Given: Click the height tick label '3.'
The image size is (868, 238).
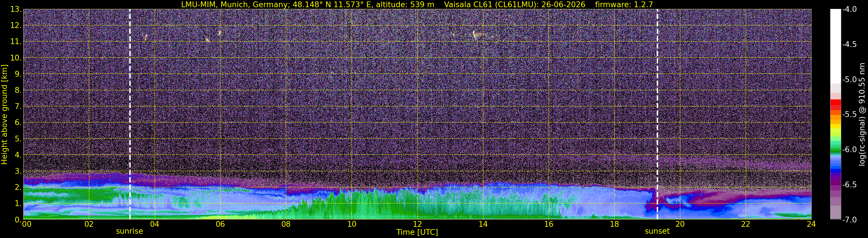Looking at the screenshot, I should coord(18,171).
